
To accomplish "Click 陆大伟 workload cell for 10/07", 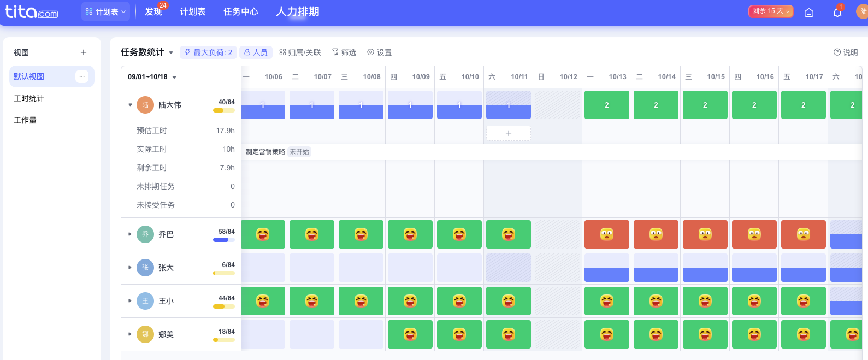I will tap(312, 105).
